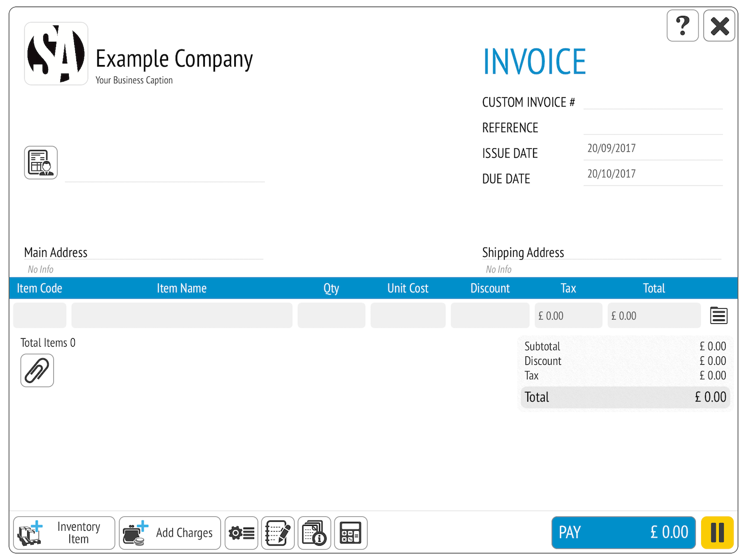Click the Tax £ 0.00 row field
747x560 pixels.
pyautogui.click(x=568, y=315)
